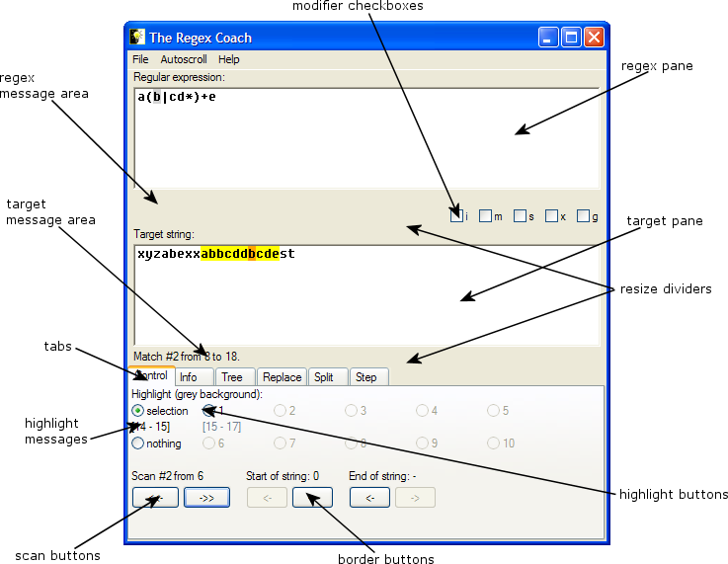Viewport: 728px width, 564px height.
Task: Select highlight group 6 radio button
Action: [209, 443]
